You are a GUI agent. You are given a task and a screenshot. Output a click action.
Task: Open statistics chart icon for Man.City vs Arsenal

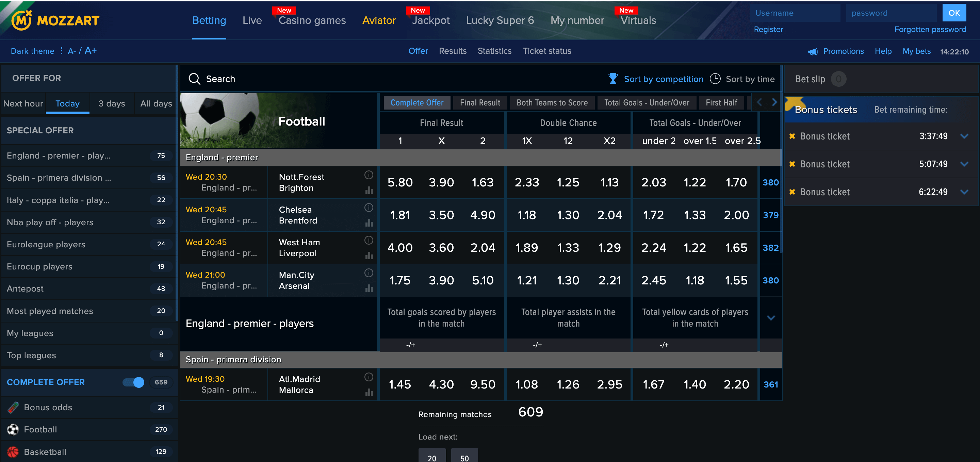[369, 288]
